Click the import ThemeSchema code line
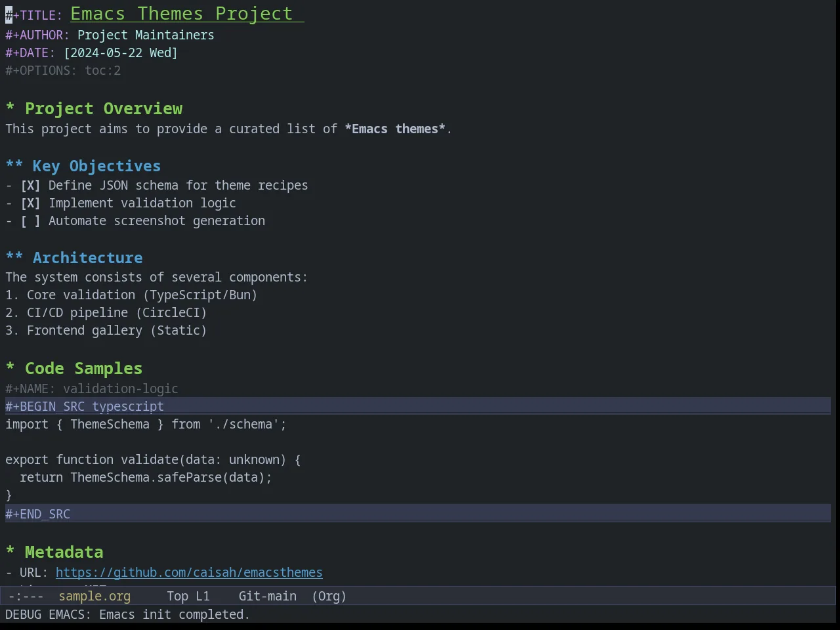Image resolution: width=840 pixels, height=630 pixels. click(x=146, y=424)
